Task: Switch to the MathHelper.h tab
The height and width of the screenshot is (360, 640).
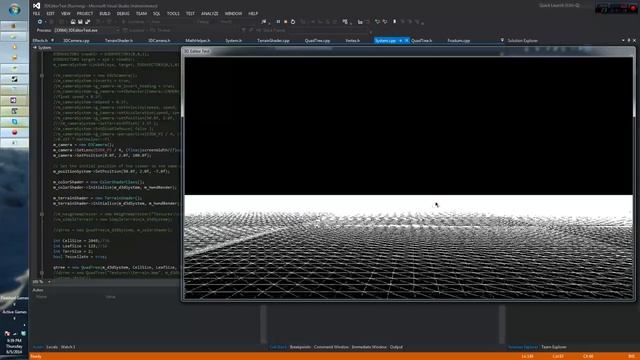Action: [198, 40]
